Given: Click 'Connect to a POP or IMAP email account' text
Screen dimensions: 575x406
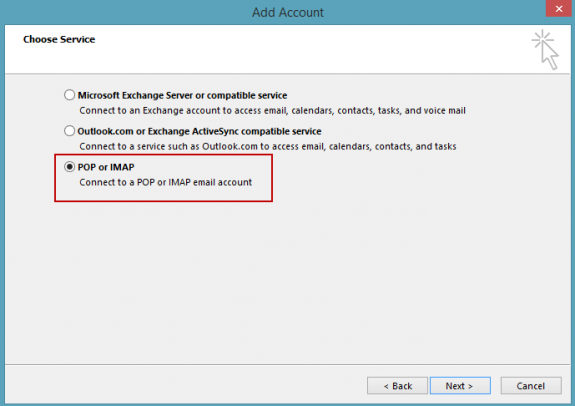Looking at the screenshot, I should click(166, 182).
